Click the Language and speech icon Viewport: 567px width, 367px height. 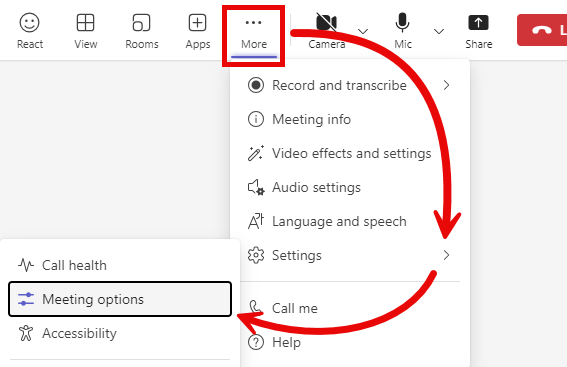(256, 221)
